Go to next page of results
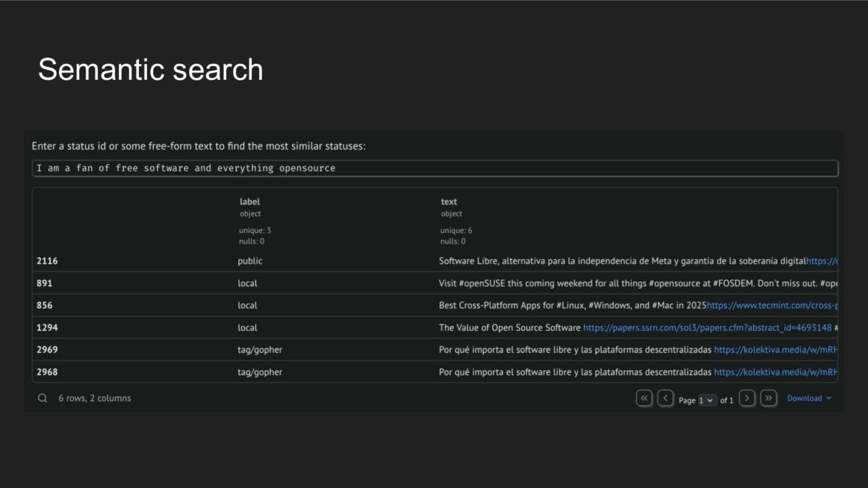Screen dimensions: 868x488 [x=747, y=398]
